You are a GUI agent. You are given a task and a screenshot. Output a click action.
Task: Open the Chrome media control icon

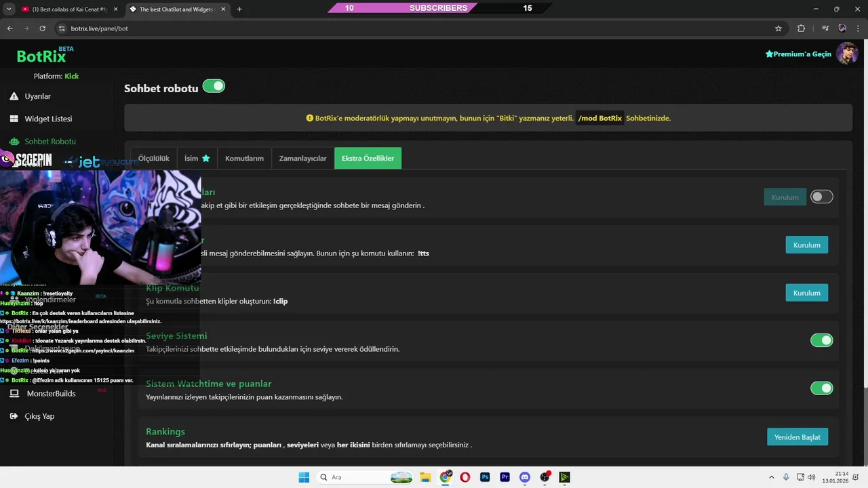point(825,28)
